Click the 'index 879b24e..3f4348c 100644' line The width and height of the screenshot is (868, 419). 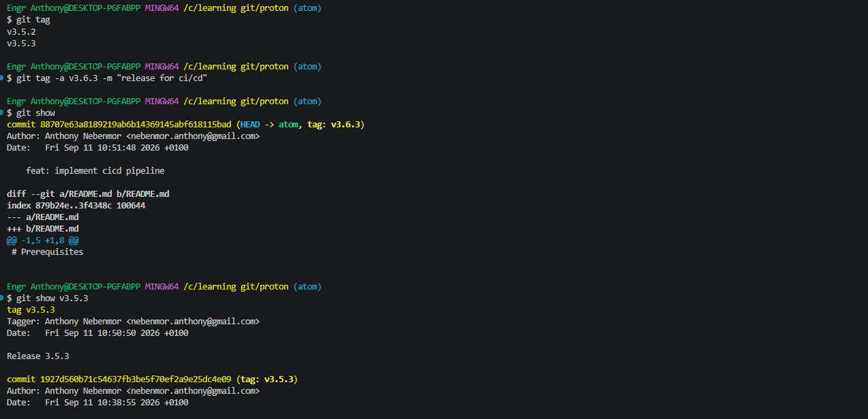[x=76, y=206]
